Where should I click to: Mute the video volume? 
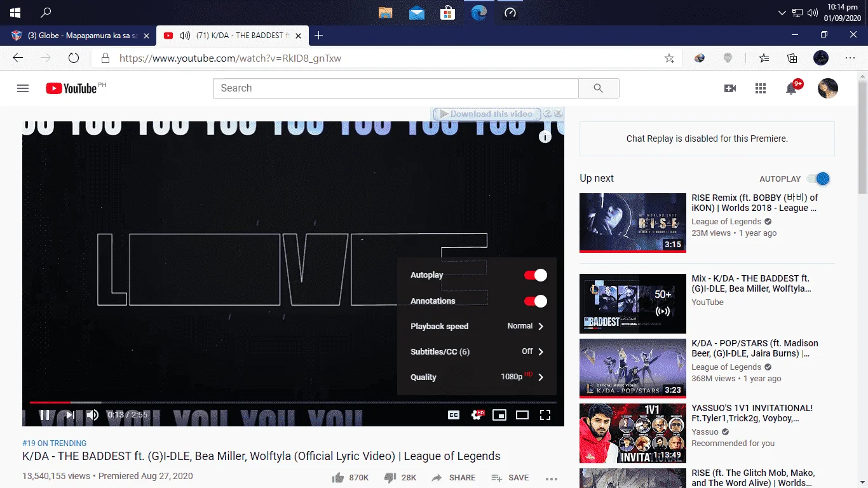click(93, 415)
